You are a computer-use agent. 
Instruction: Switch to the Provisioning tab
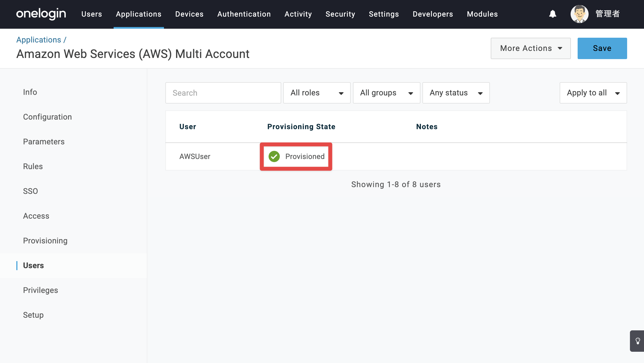click(x=45, y=241)
